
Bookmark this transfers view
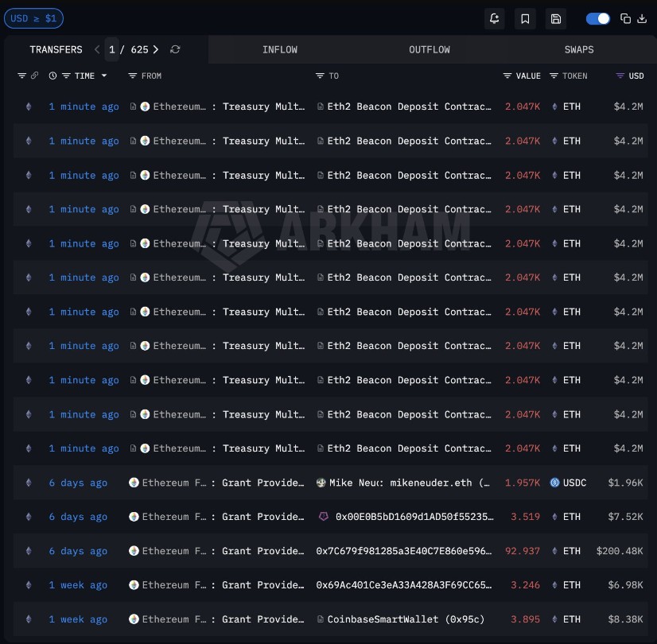(x=525, y=18)
